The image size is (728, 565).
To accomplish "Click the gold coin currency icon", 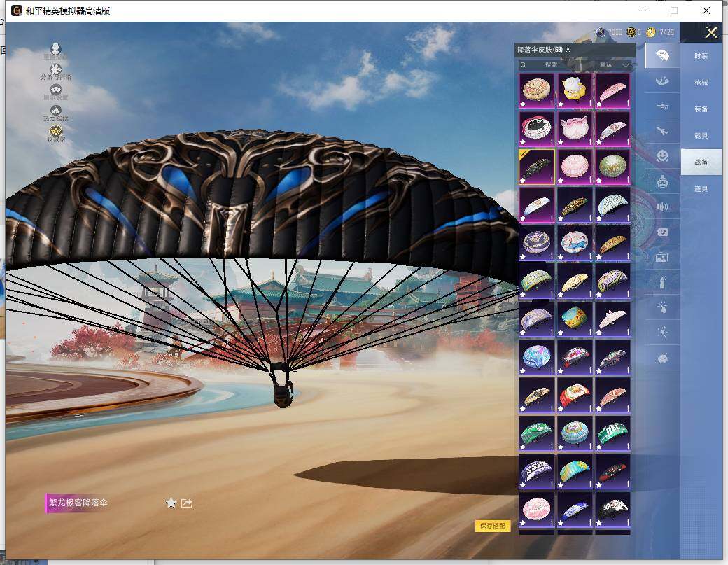I will pos(650,32).
